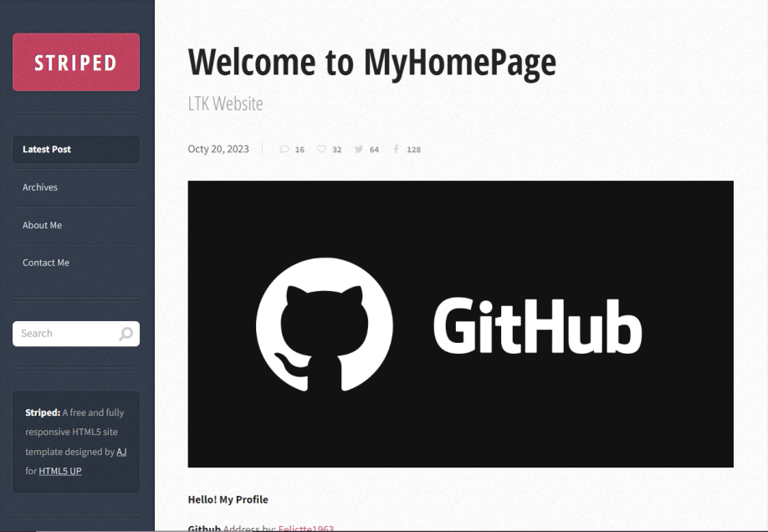The image size is (768, 532).
Task: Click the LTK Website subtitle
Action: pos(225,104)
